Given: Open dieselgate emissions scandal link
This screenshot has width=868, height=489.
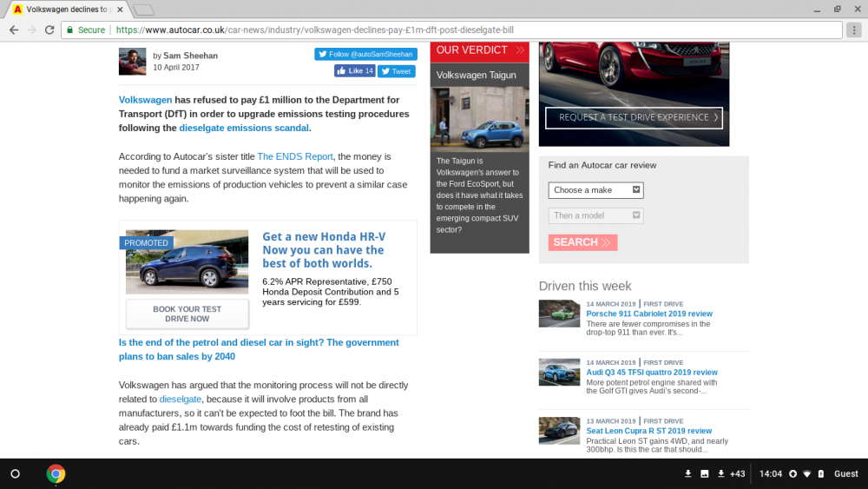Looking at the screenshot, I should (x=244, y=128).
